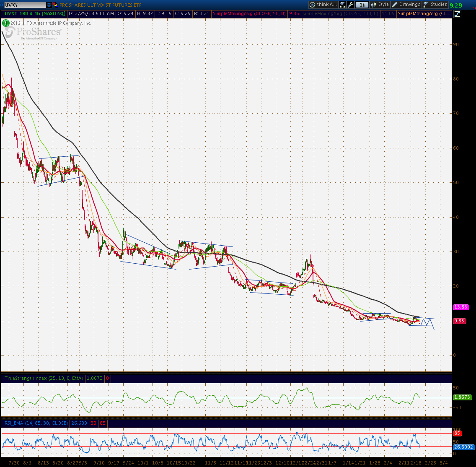Open the think A.I. button

pos(323,5)
